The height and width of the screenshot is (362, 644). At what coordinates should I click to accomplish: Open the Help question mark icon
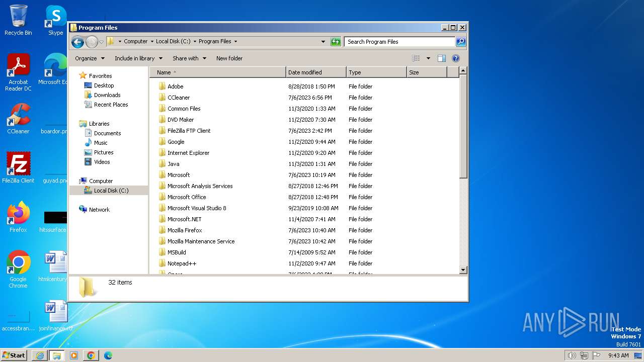click(x=456, y=58)
